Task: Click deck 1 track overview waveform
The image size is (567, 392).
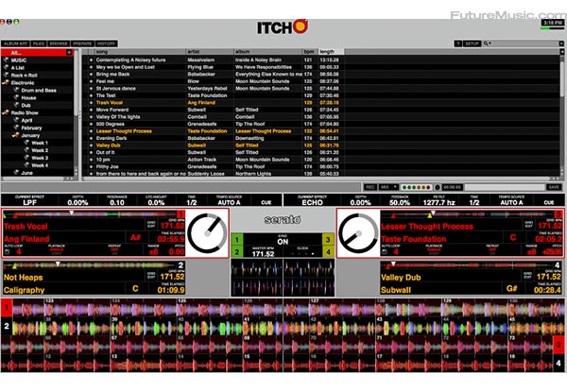Action: pos(90,214)
